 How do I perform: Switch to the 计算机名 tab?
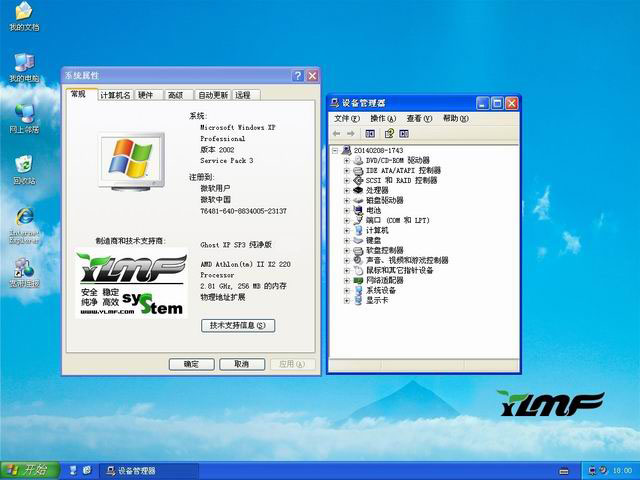(x=115, y=95)
